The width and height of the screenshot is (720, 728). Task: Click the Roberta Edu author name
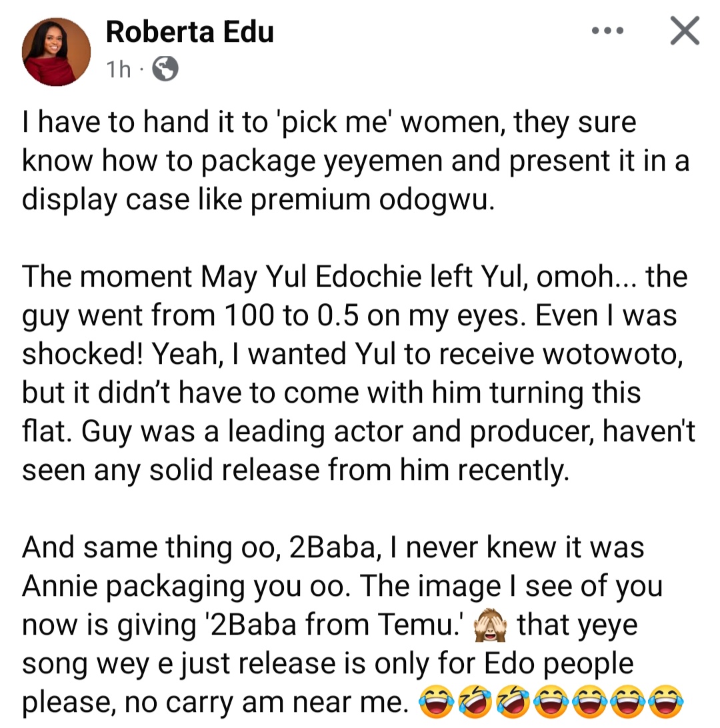click(x=190, y=32)
